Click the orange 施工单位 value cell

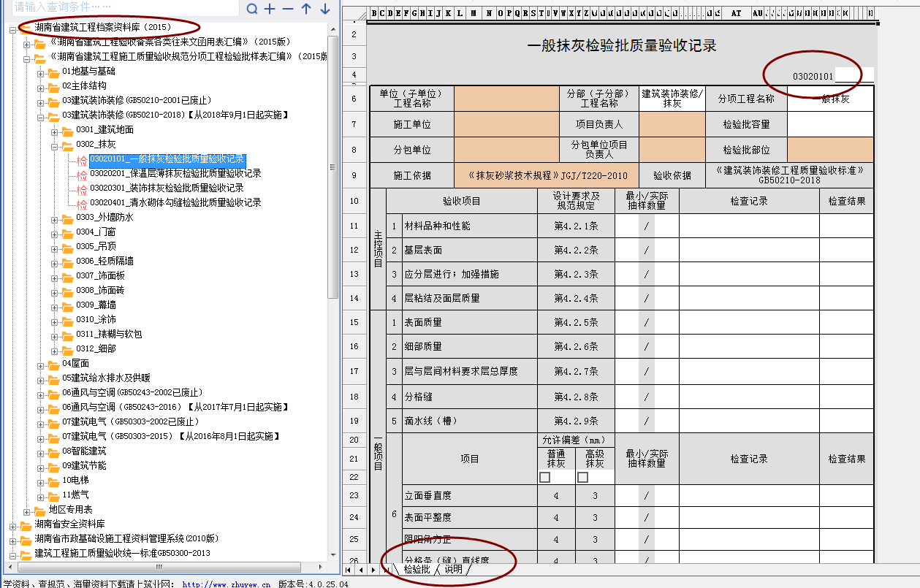click(506, 125)
